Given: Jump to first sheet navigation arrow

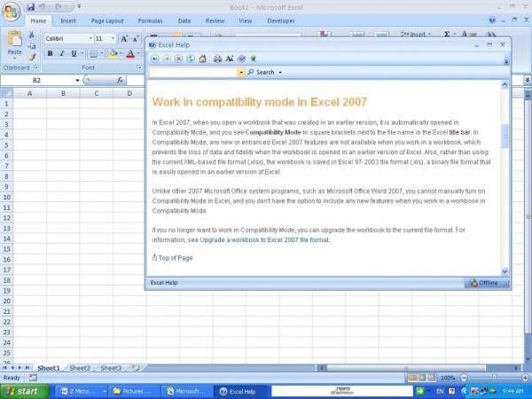Looking at the screenshot, I should (4, 367).
